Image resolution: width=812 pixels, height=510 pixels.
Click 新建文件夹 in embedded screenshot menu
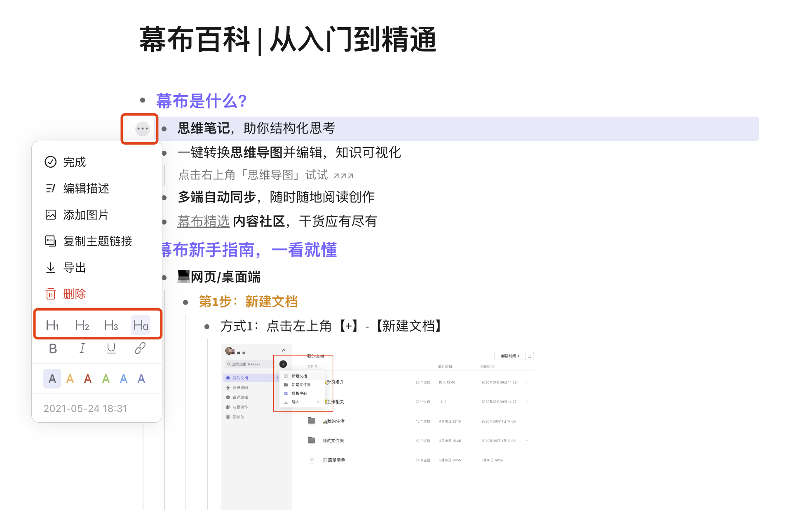[301, 385]
